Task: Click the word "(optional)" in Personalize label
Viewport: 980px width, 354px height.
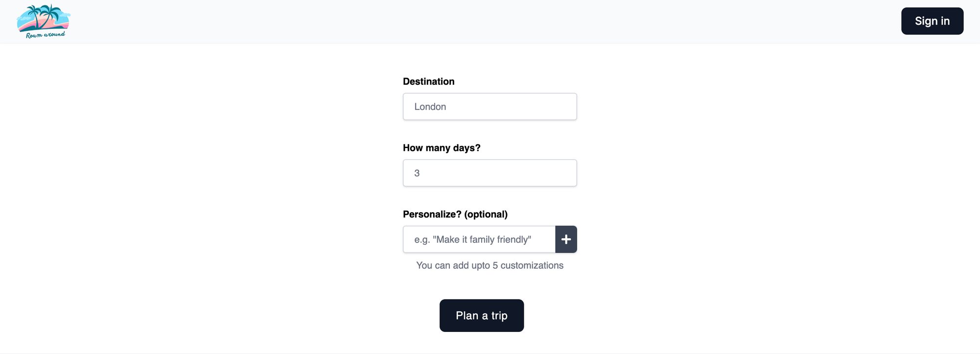Action: [486, 214]
